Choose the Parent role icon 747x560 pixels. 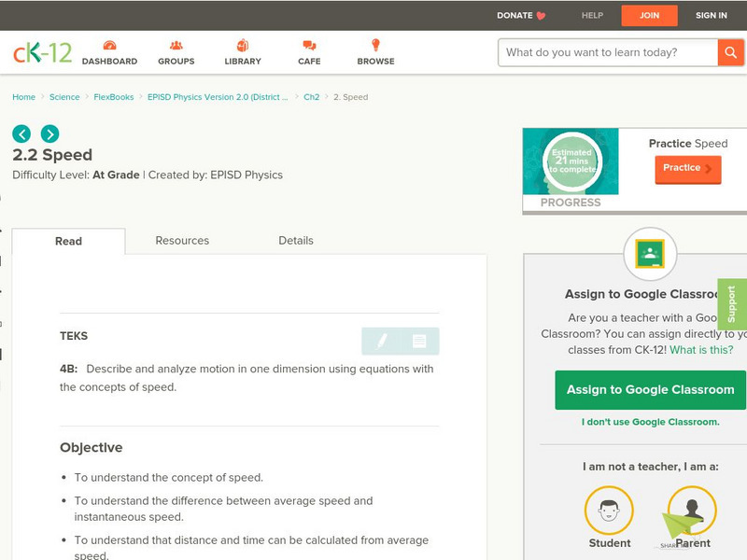pyautogui.click(x=692, y=511)
